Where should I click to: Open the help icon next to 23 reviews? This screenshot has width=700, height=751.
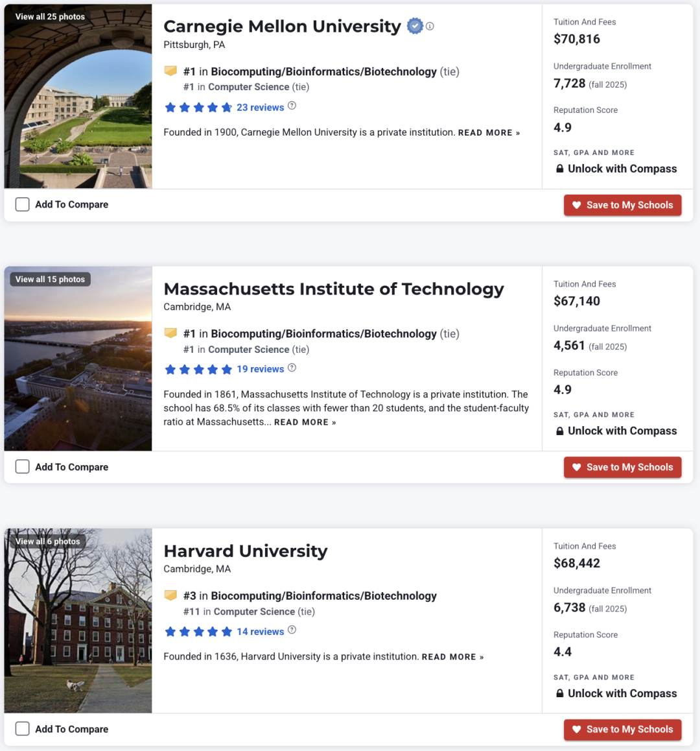pyautogui.click(x=292, y=106)
